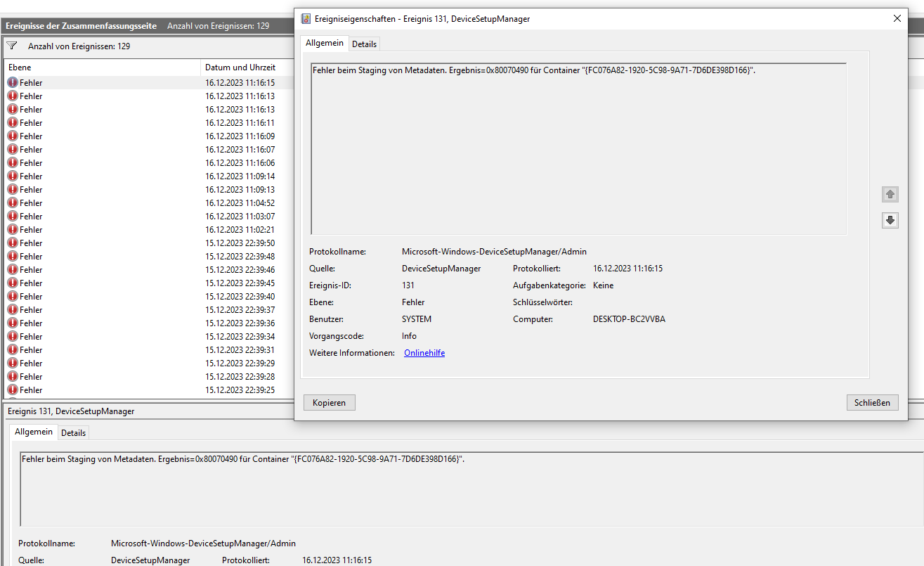
Task: Click error icon of row 16.12.2023 11:09:13
Action: pos(13,189)
